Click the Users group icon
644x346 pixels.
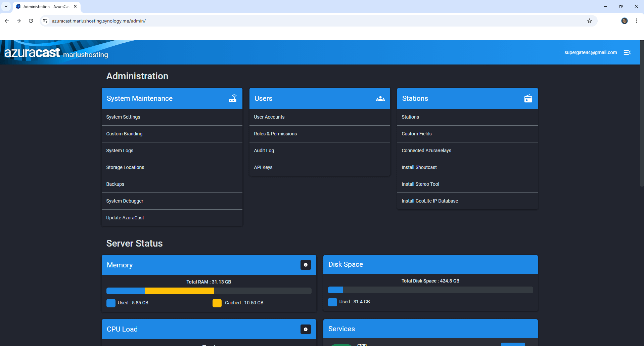coord(380,98)
